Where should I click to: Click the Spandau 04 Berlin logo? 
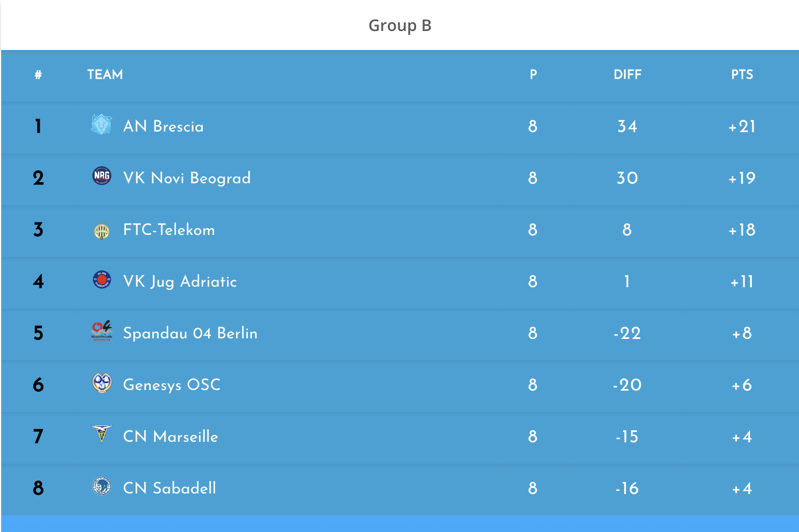click(x=102, y=331)
